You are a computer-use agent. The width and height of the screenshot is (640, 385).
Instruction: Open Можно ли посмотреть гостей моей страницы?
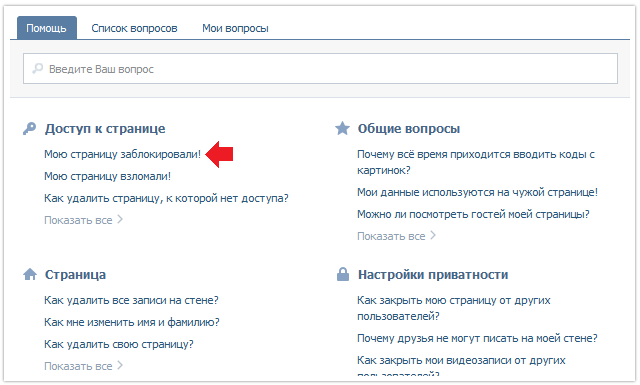coord(473,214)
